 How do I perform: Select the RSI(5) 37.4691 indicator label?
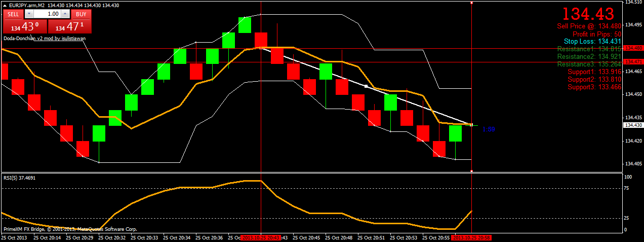click(20, 178)
